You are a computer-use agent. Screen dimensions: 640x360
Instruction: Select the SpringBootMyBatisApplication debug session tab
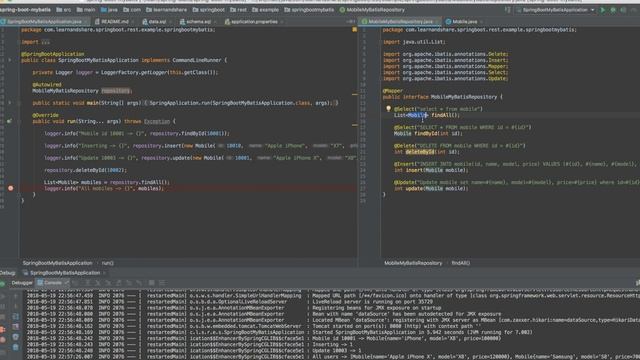pos(65,273)
